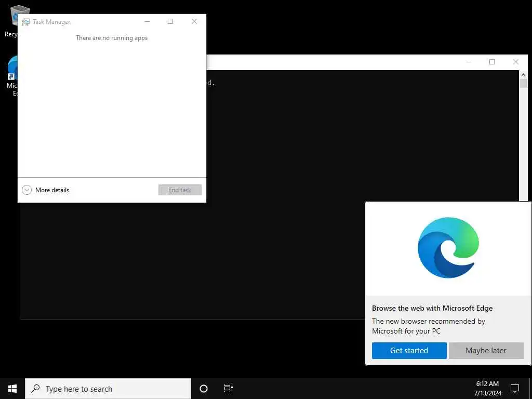Click Get started in the Edge popup

click(x=409, y=351)
